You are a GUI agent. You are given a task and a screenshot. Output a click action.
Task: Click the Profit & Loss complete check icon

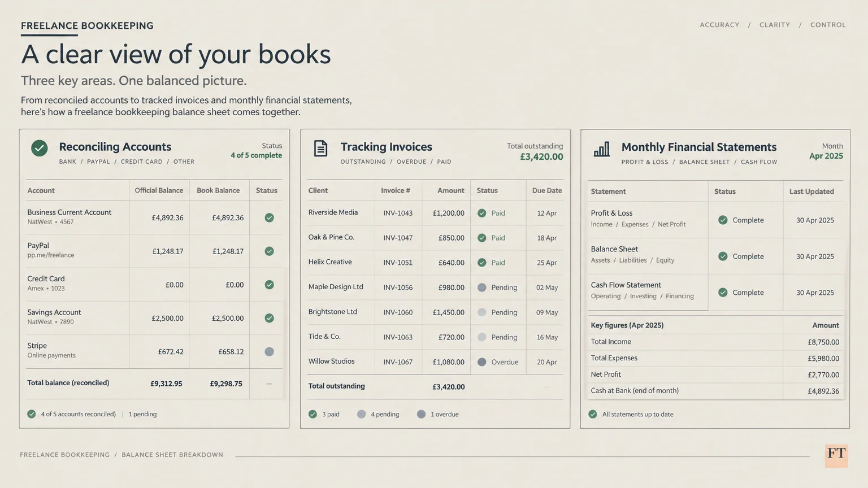pos(723,220)
